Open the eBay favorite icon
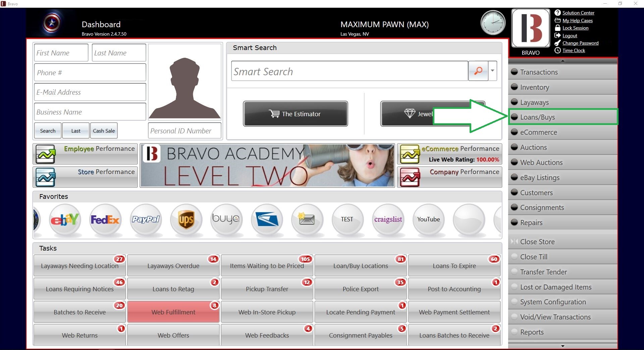Viewport: 644px width, 350px height. 65,220
